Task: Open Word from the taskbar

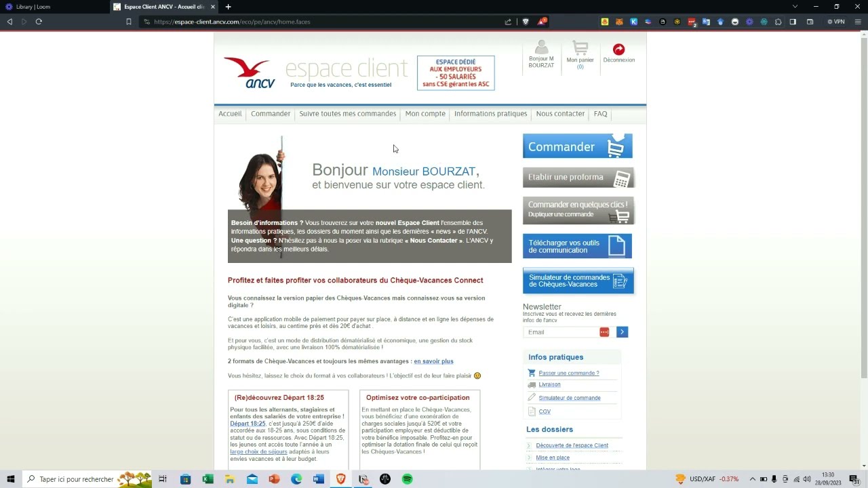Action: (x=319, y=479)
